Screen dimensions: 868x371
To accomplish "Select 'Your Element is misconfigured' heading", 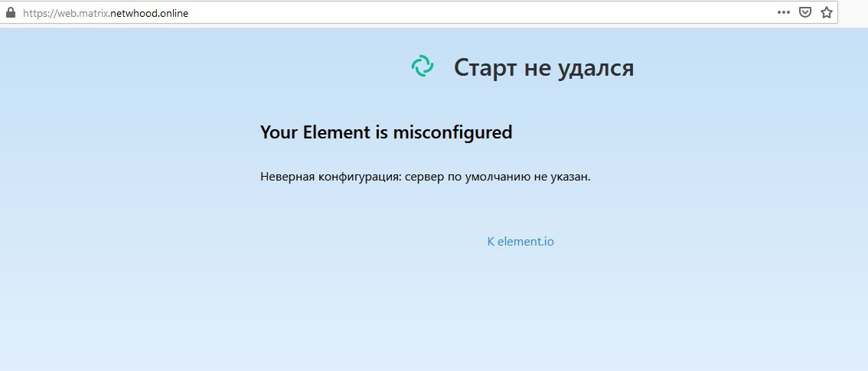I will 386,132.
